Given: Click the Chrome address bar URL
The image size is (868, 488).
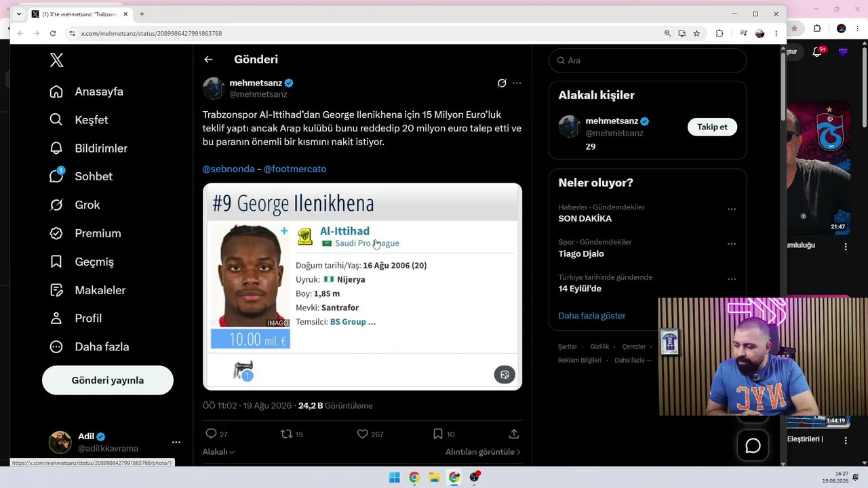Looking at the screenshot, I should click(x=151, y=33).
